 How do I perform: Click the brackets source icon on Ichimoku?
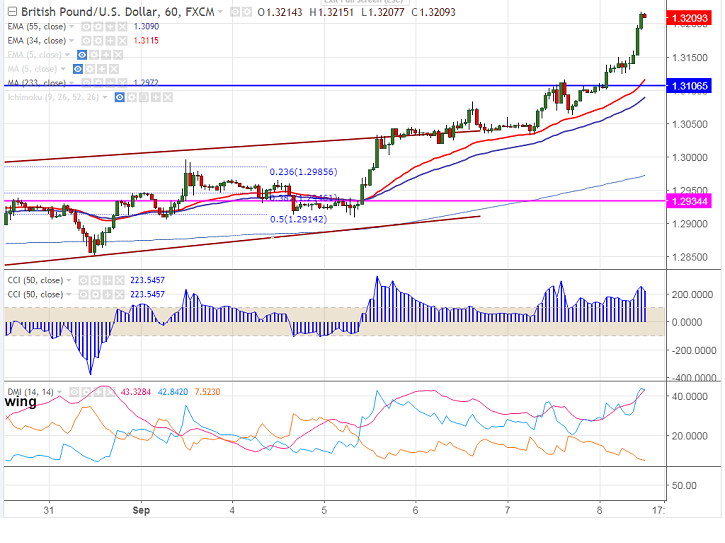point(144,97)
